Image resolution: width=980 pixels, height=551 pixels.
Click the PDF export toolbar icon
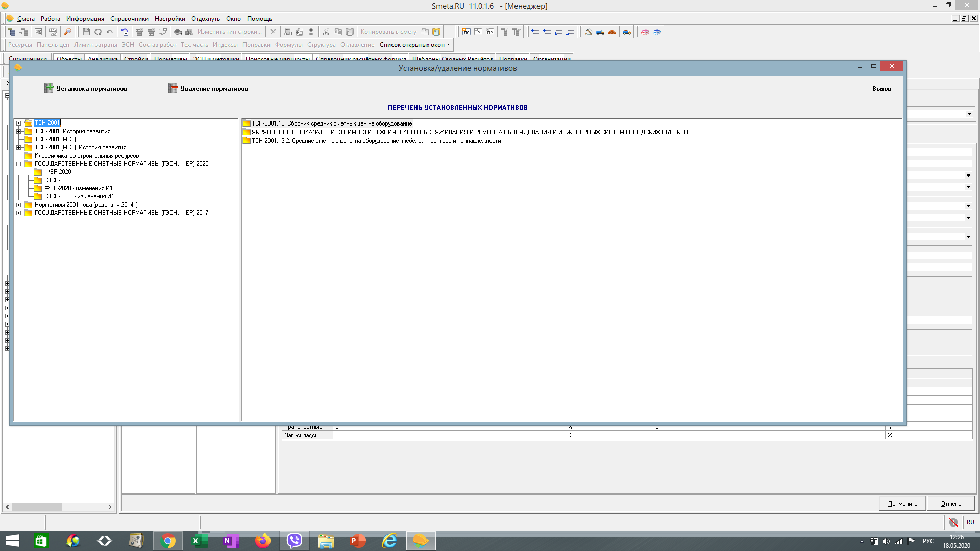click(53, 32)
